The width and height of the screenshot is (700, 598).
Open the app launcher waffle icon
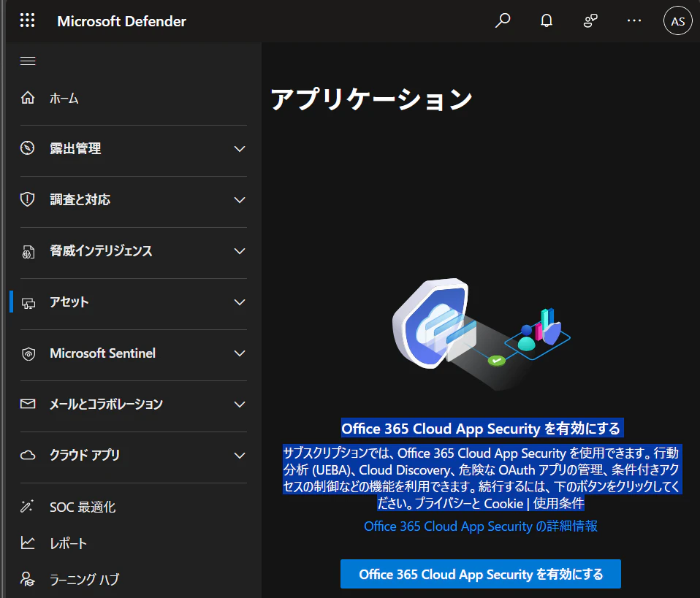point(27,20)
